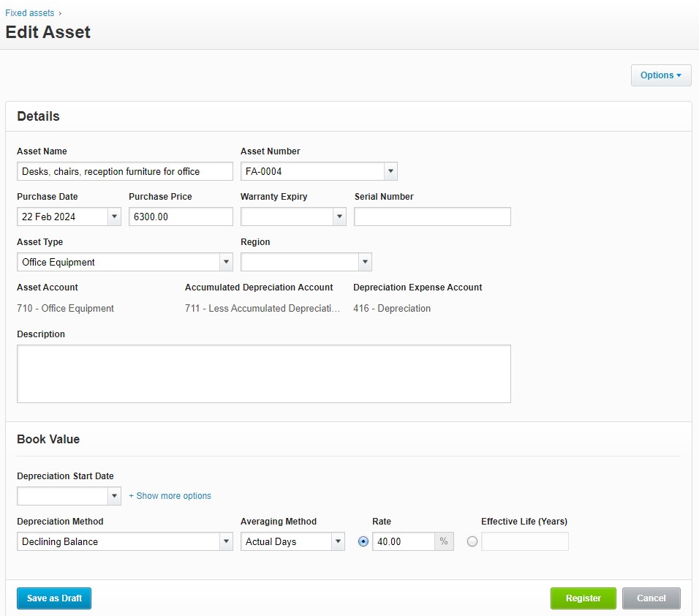Viewport: 699px width, 616px height.
Task: Open the Options menu
Action: pos(660,75)
